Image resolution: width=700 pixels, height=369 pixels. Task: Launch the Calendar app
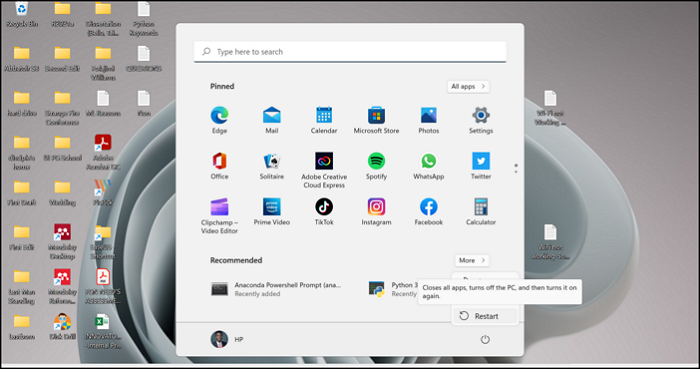(324, 120)
